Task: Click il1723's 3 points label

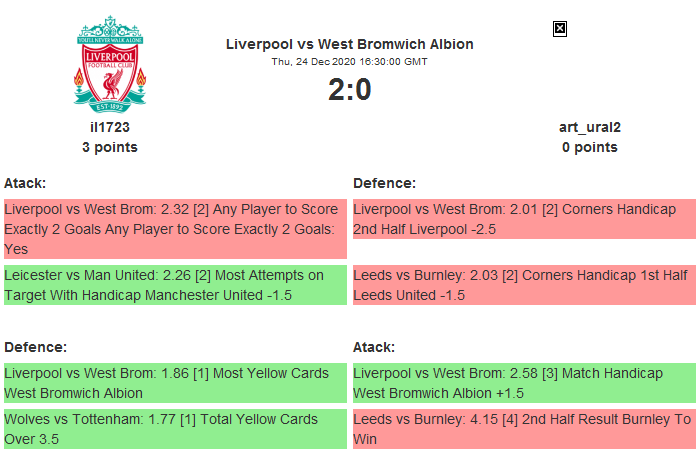Action: pyautogui.click(x=110, y=147)
